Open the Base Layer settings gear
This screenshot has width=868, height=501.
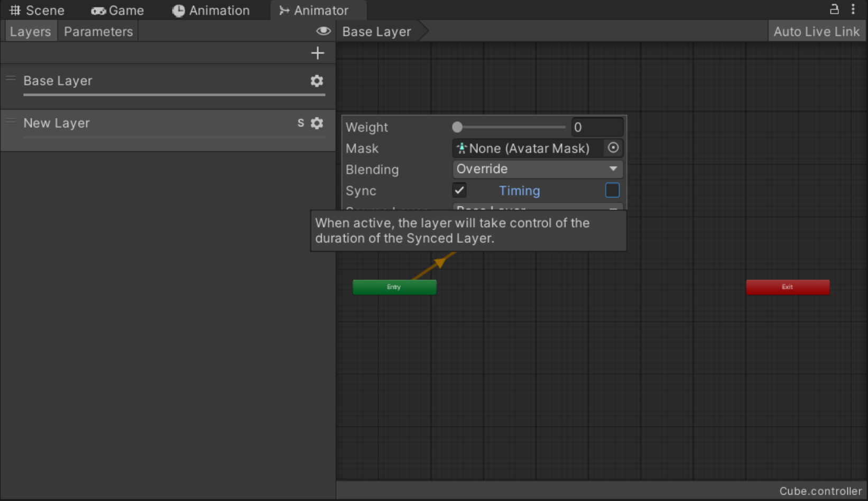[317, 81]
